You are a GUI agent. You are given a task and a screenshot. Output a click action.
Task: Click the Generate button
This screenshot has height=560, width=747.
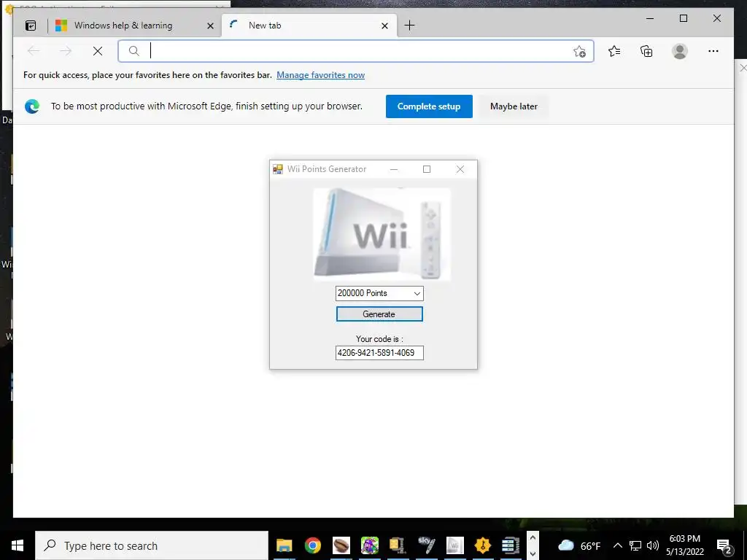[x=379, y=314]
